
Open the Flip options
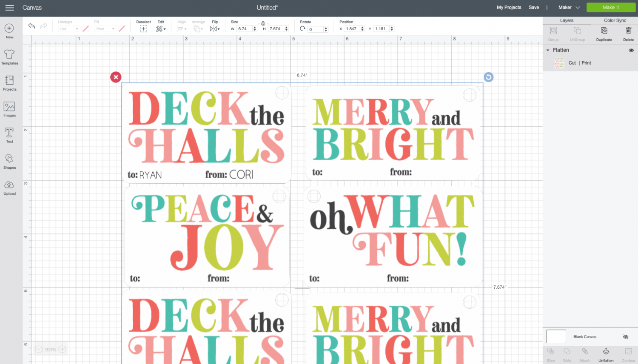[215, 29]
